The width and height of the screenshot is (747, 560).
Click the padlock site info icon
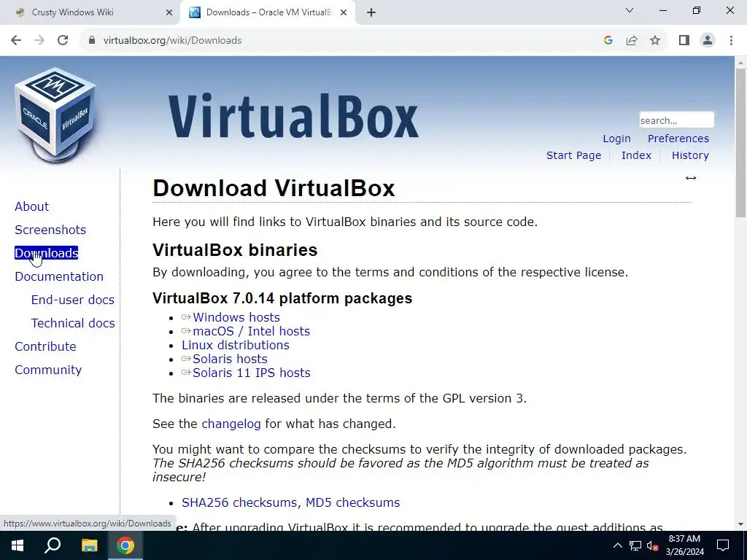click(91, 41)
